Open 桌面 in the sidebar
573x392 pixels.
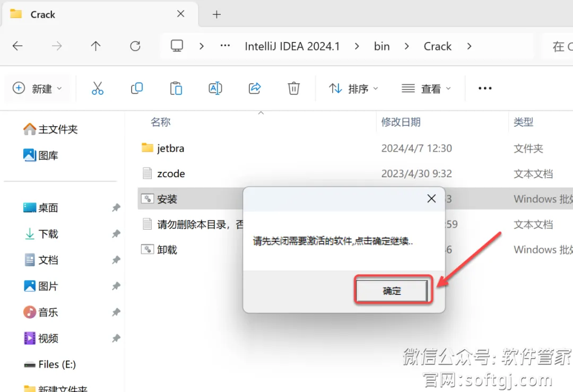pos(41,208)
